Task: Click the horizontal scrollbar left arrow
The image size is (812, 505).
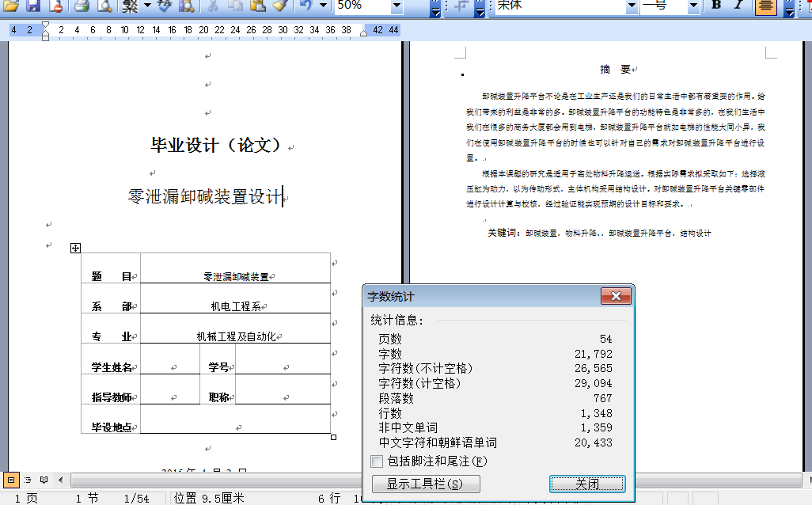Action: click(x=61, y=480)
